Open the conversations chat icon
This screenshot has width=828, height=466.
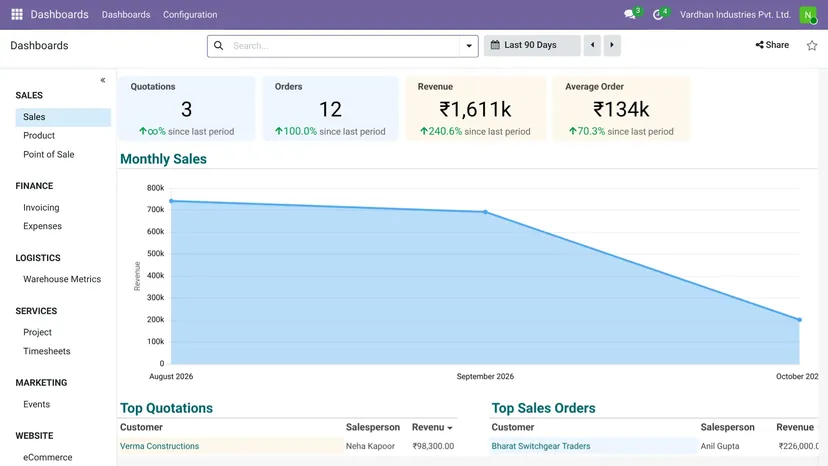(629, 14)
